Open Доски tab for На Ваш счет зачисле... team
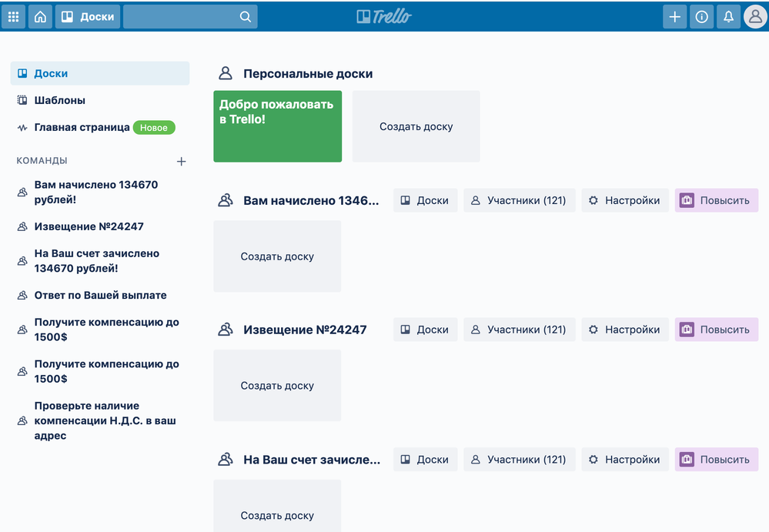Viewport: 769px width, 532px height. coord(425,460)
